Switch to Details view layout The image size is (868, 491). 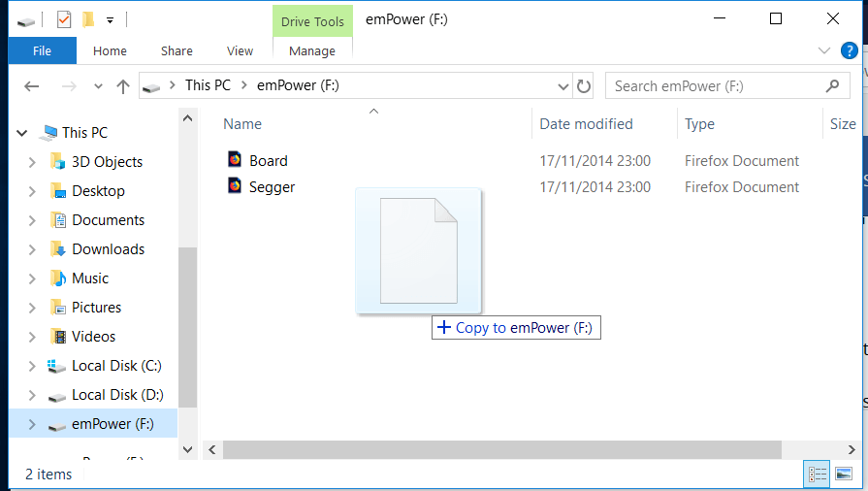817,475
